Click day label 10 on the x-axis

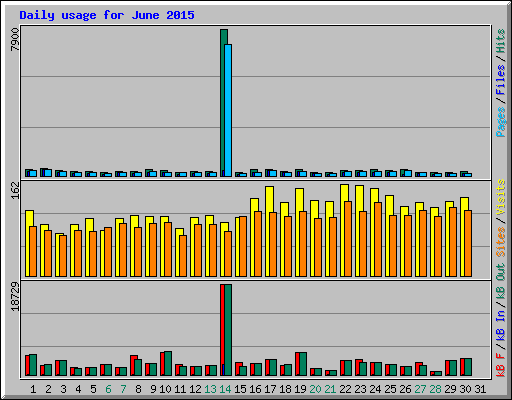(165, 389)
